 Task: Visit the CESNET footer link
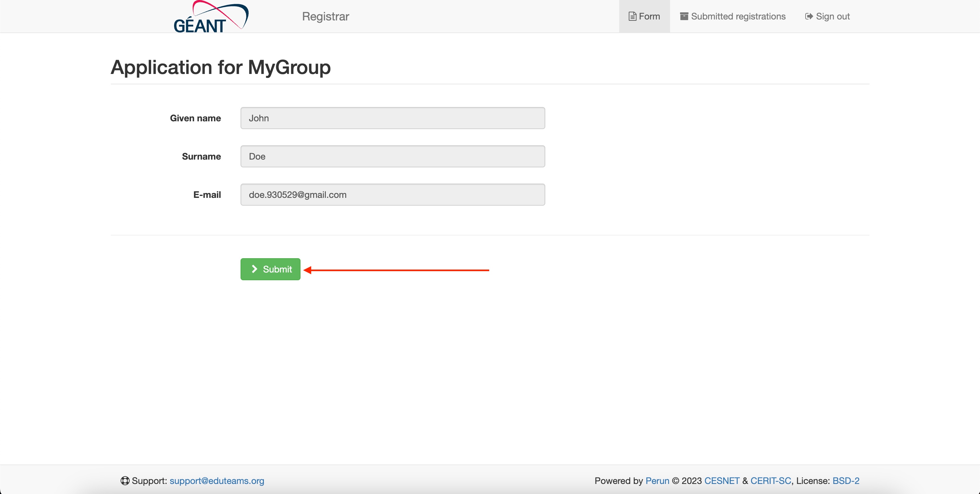pos(722,481)
